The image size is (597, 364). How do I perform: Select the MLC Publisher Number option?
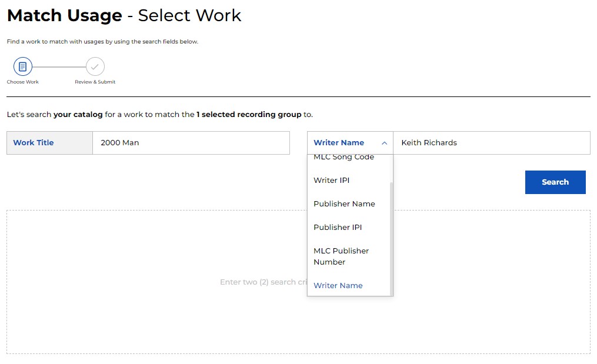coord(341,256)
